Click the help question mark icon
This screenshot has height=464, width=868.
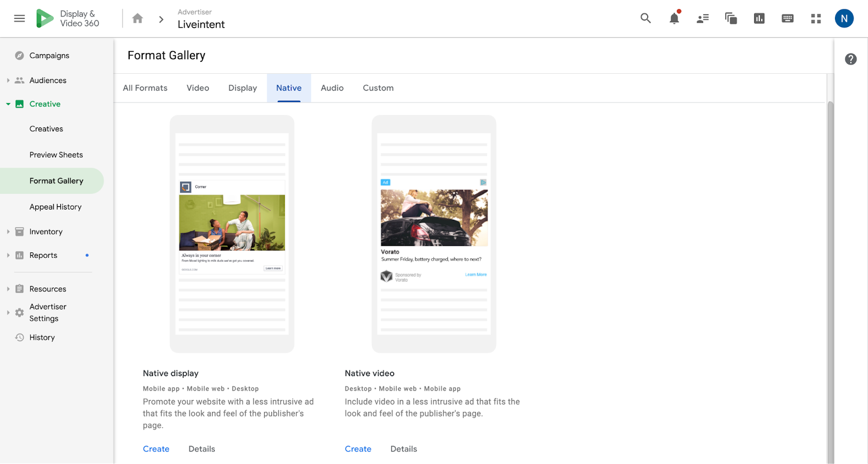[850, 59]
